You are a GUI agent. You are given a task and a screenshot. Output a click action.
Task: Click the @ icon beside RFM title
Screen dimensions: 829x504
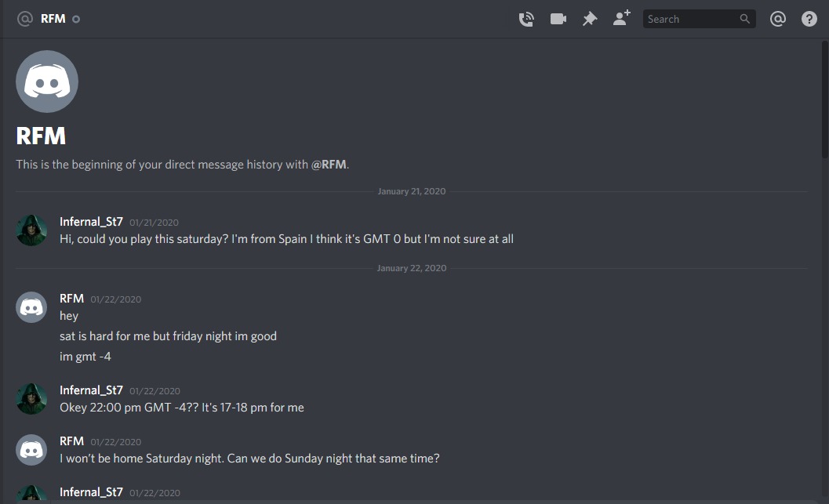tap(25, 19)
